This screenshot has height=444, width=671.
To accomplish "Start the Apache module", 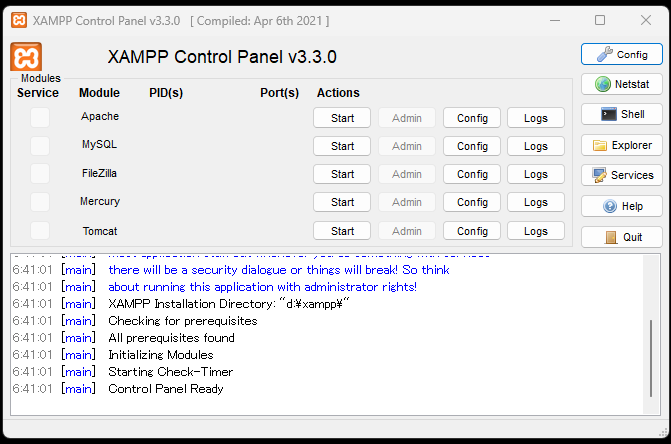I will click(342, 118).
